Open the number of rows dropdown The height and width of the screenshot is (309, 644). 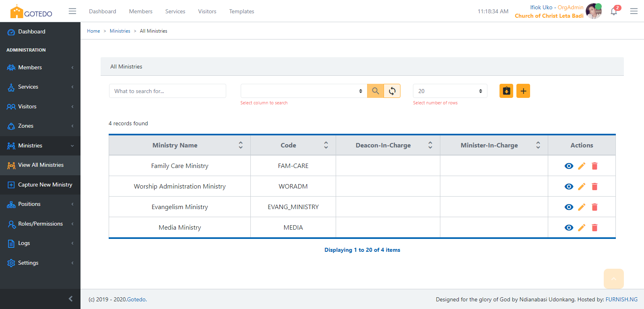(450, 91)
